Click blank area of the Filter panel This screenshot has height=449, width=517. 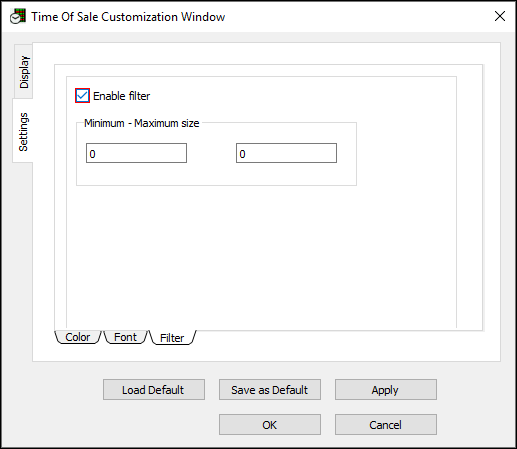tap(261, 257)
